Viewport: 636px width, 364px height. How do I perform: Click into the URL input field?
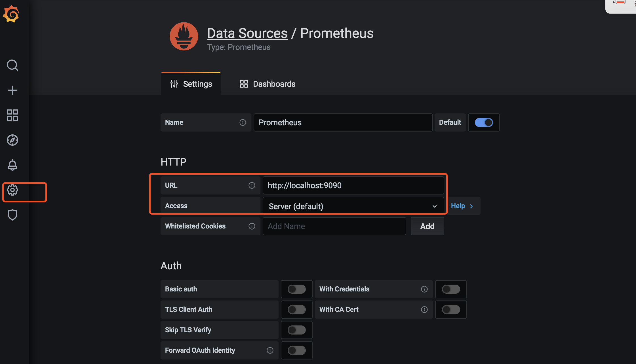(x=353, y=185)
